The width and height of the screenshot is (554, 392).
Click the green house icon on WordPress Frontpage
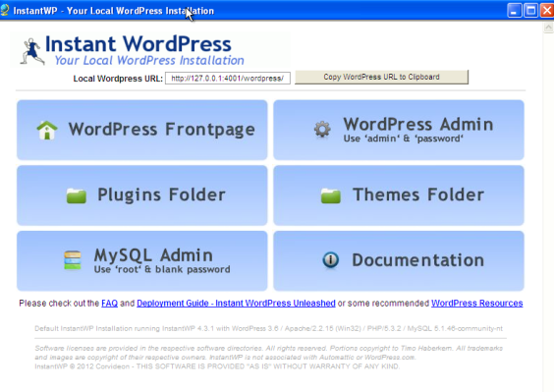point(47,130)
